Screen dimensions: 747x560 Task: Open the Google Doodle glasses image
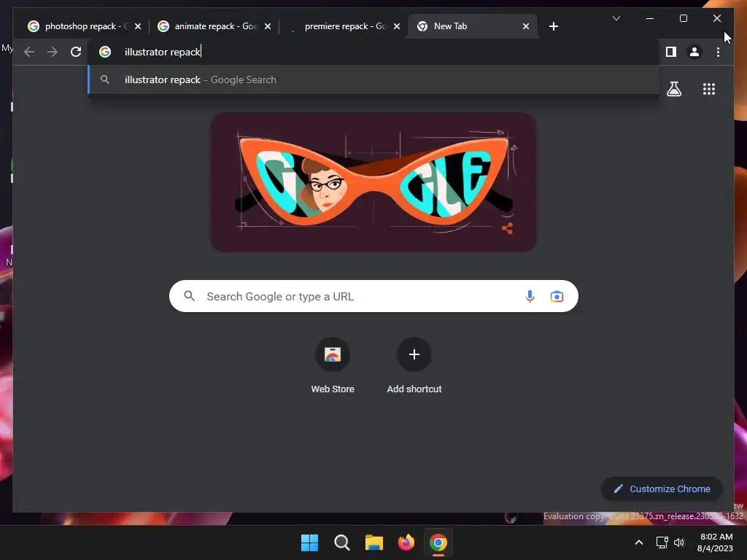pos(373,182)
